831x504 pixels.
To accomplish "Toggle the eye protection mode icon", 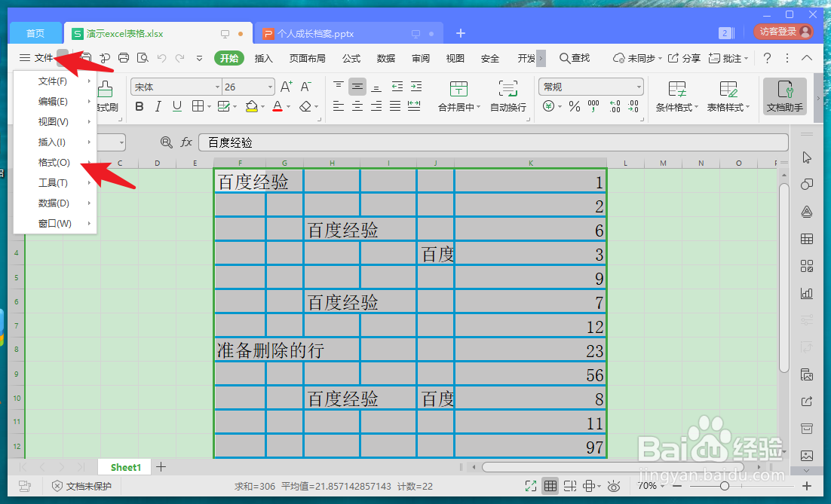I will [x=614, y=485].
